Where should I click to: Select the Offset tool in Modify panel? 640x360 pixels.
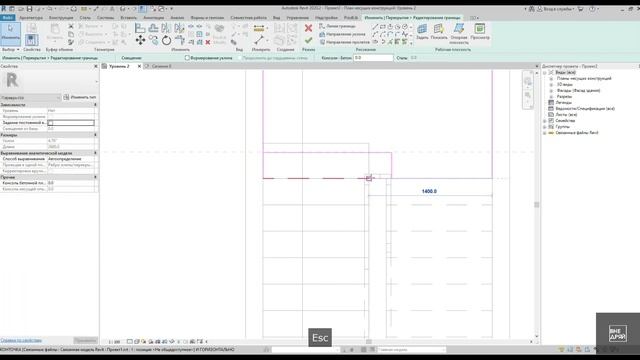(x=153, y=28)
